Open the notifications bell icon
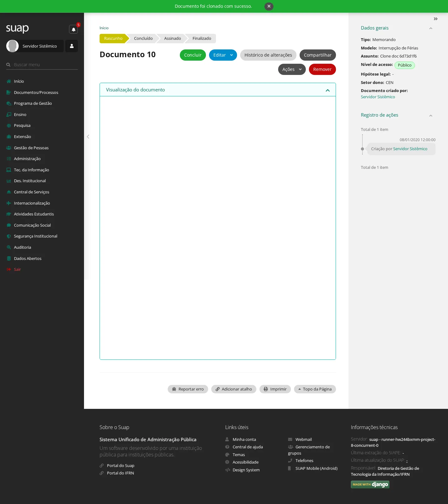Viewport: 448px width, 504px height. point(73,29)
